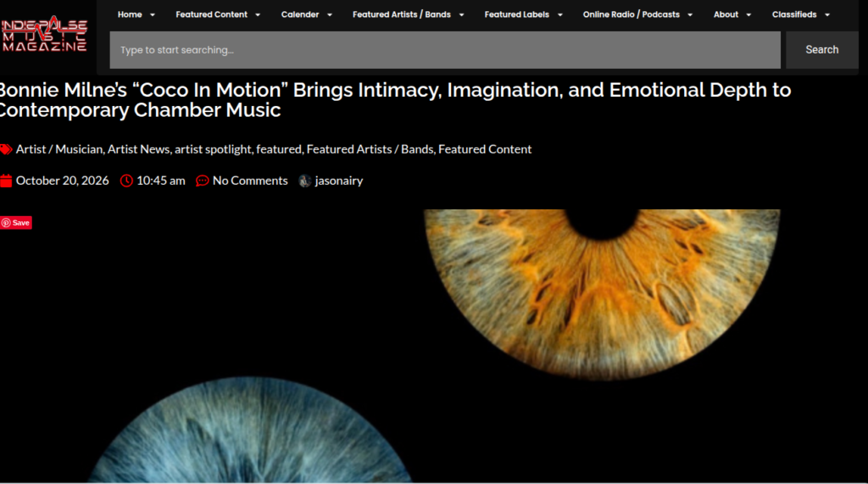Click the comment bubble icon

click(202, 181)
